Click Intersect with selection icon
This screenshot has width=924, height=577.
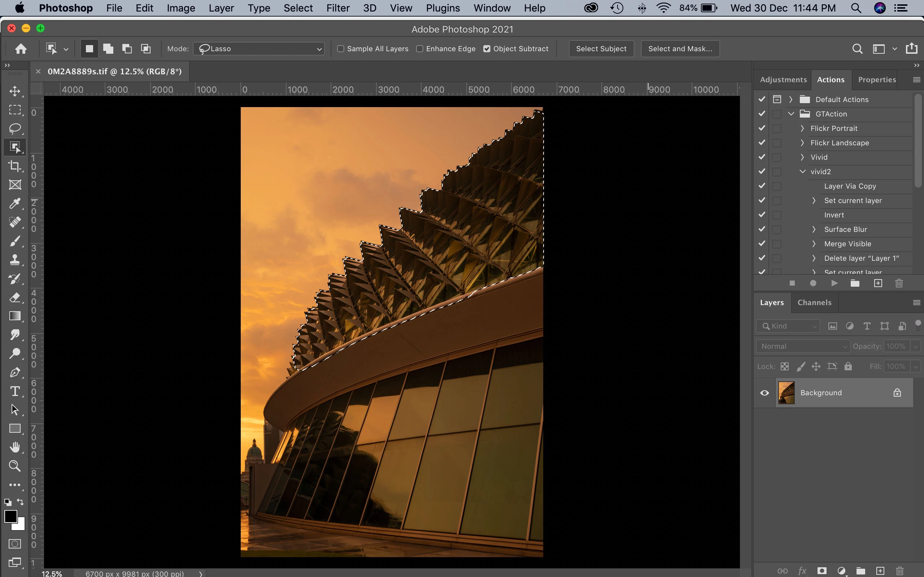[x=146, y=49]
